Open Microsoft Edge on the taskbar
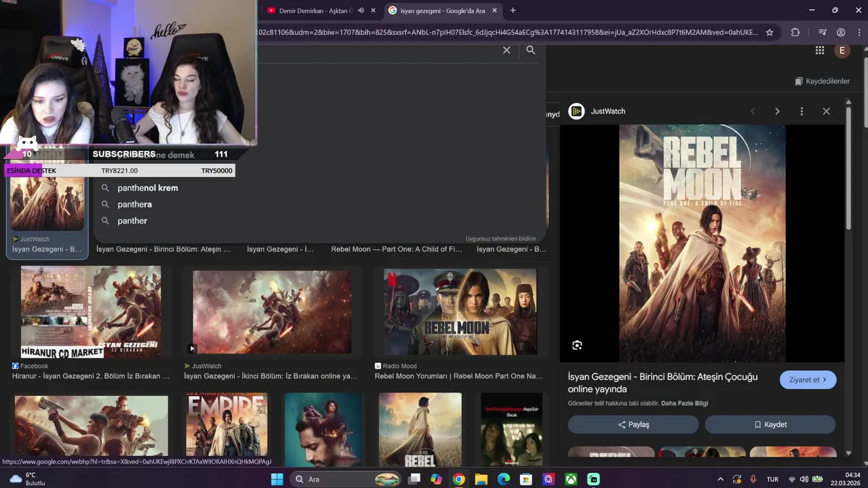The width and height of the screenshot is (868, 488). pyautogui.click(x=503, y=479)
